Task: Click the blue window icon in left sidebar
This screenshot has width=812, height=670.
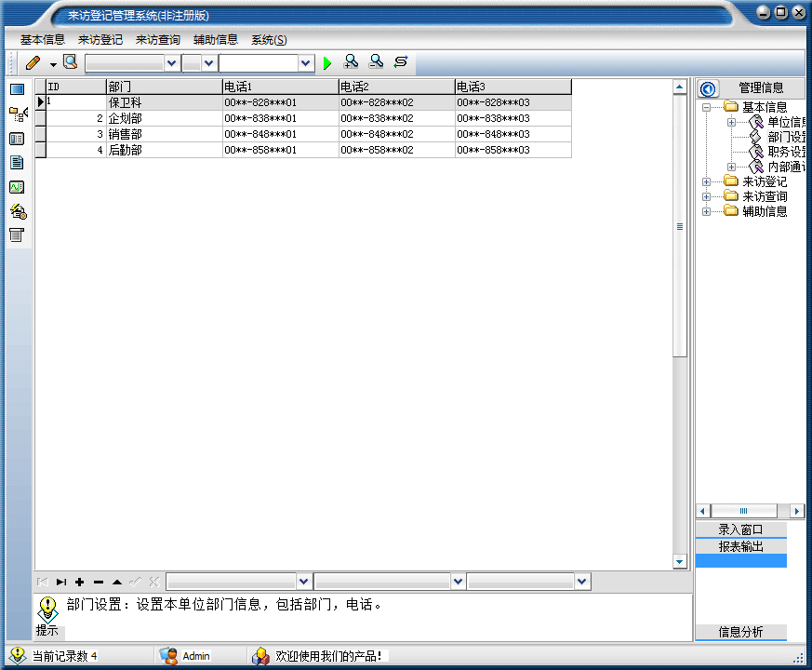Action: pyautogui.click(x=17, y=89)
